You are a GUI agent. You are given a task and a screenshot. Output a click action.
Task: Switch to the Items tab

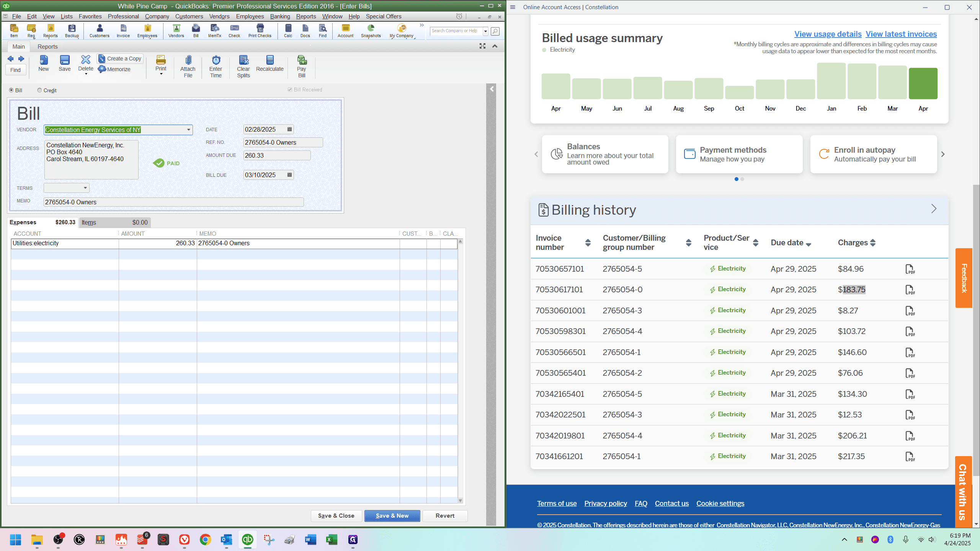click(89, 222)
